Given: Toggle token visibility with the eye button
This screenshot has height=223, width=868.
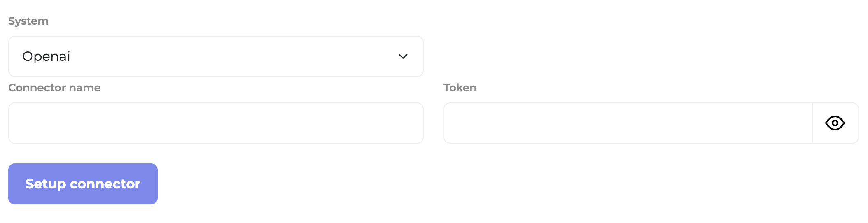Looking at the screenshot, I should (835, 123).
